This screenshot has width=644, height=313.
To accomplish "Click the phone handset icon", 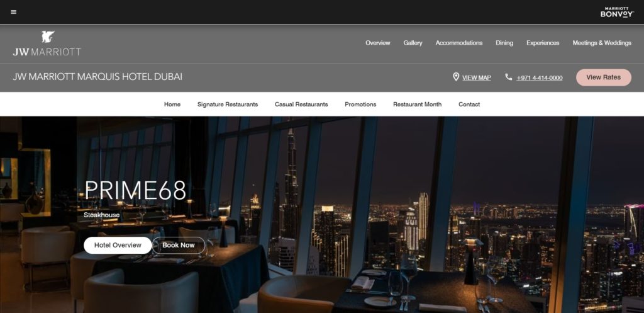I will pyautogui.click(x=508, y=77).
